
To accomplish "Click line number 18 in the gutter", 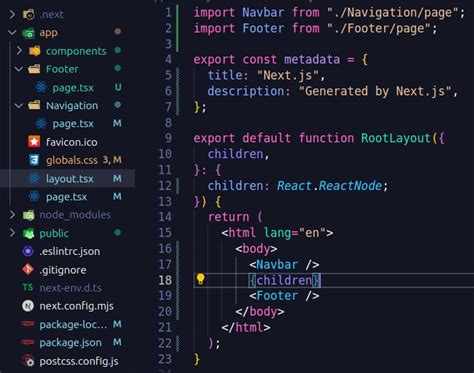I will click(x=165, y=280).
